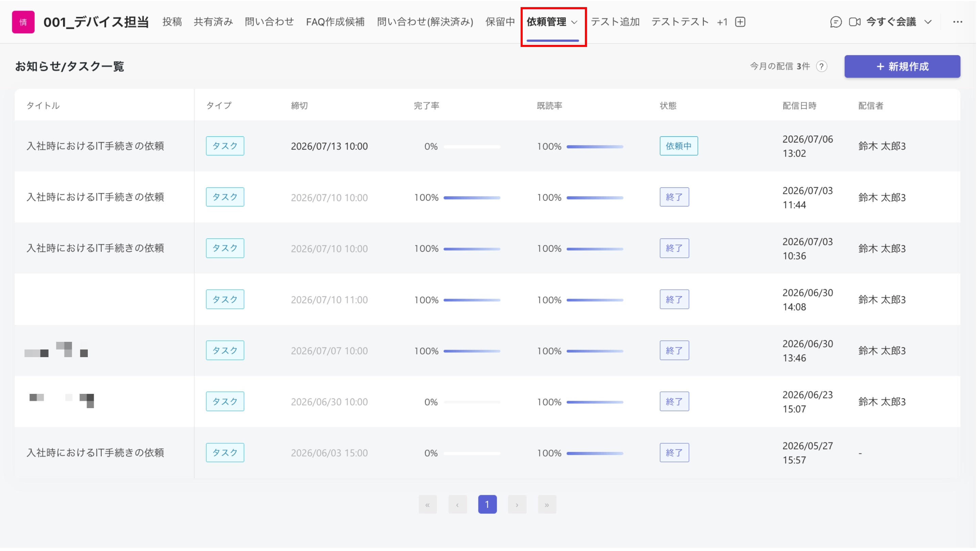This screenshot has height=551, width=980.
Task: Click the 今月の配信 3件 text
Action: click(780, 67)
